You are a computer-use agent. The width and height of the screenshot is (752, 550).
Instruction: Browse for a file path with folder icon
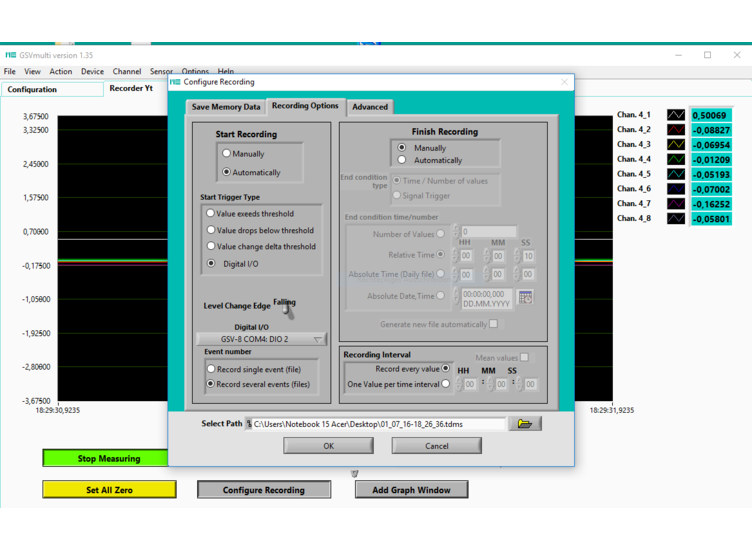click(524, 424)
